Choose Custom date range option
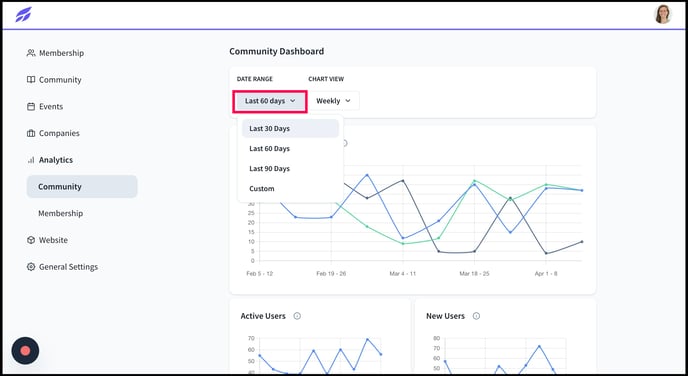688x376 pixels. [290, 189]
